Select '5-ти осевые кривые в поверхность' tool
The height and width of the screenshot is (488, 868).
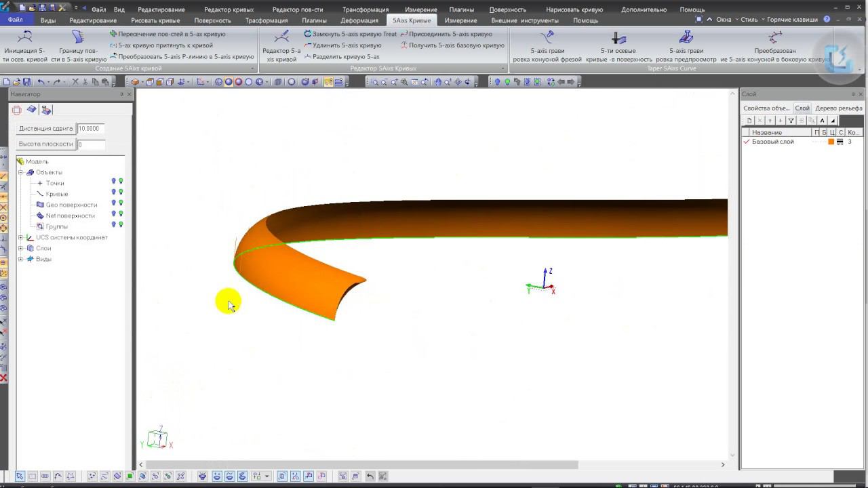point(618,38)
